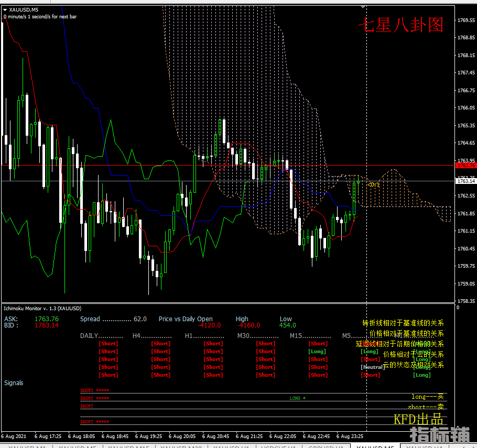Screen dimensions: 477x448
Task: Click the Low value 454.0
Action: pyautogui.click(x=287, y=325)
